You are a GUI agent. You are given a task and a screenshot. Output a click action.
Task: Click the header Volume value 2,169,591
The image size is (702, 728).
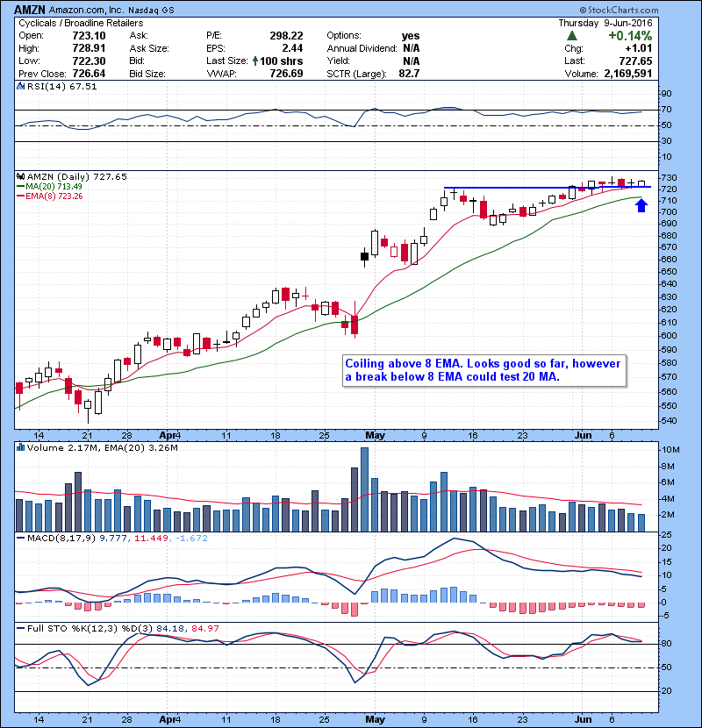tap(627, 74)
